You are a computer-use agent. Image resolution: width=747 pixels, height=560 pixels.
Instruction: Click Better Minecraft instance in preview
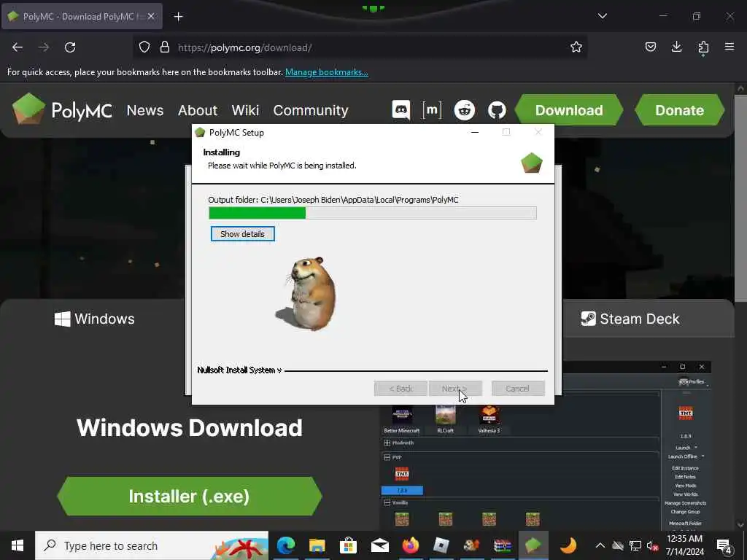pos(402,419)
